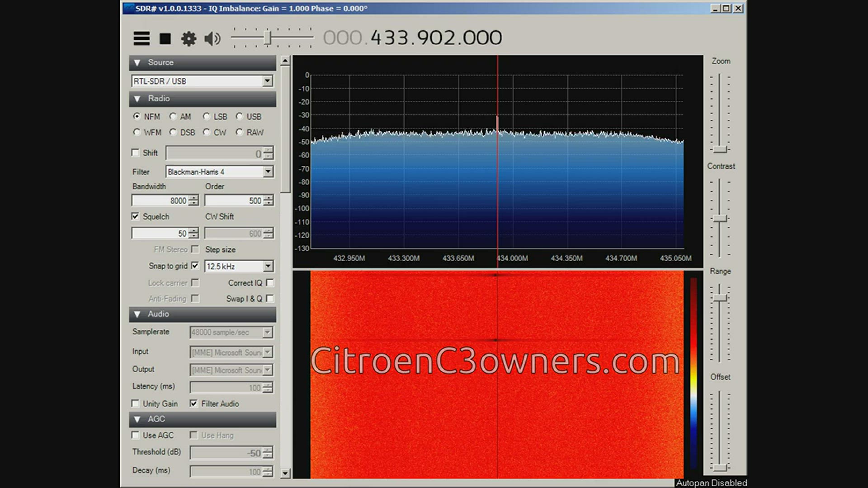The width and height of the screenshot is (868, 488).
Task: Open the audio Output device dropdown
Action: [268, 370]
